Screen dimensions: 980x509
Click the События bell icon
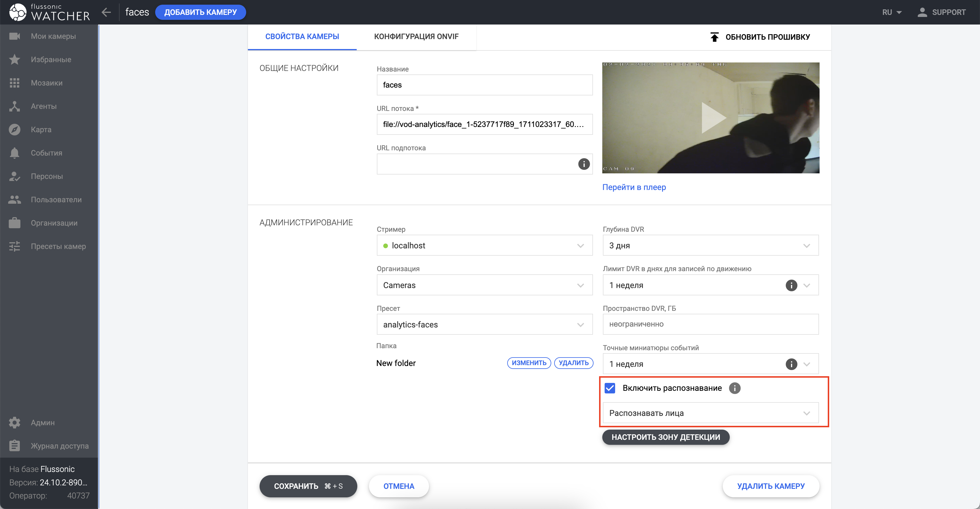pos(15,153)
